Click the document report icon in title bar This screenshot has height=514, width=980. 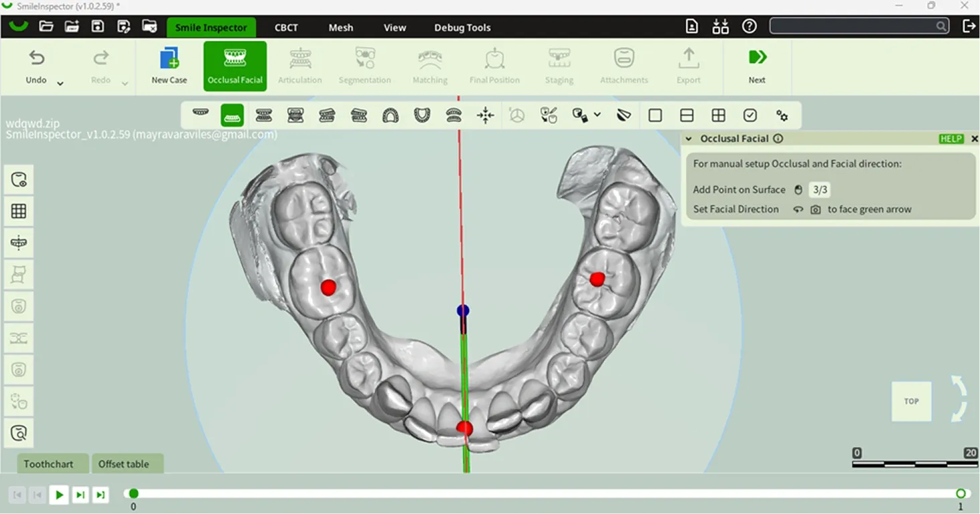(692, 26)
